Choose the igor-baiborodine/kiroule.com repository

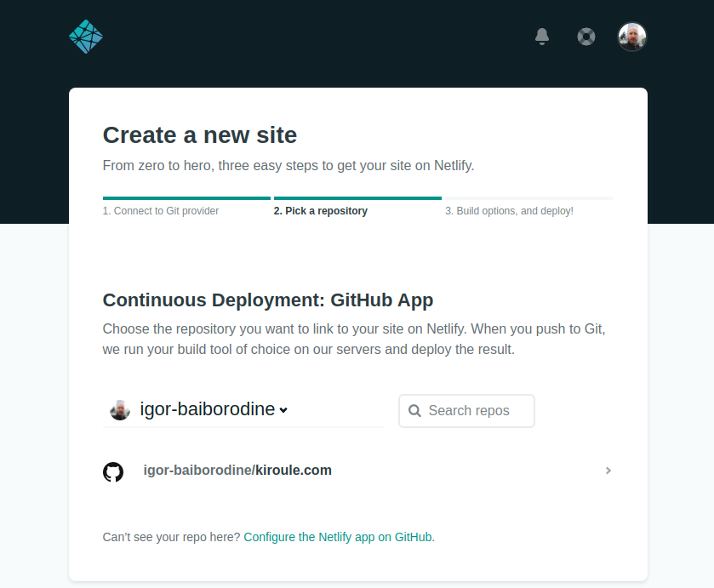click(x=357, y=471)
